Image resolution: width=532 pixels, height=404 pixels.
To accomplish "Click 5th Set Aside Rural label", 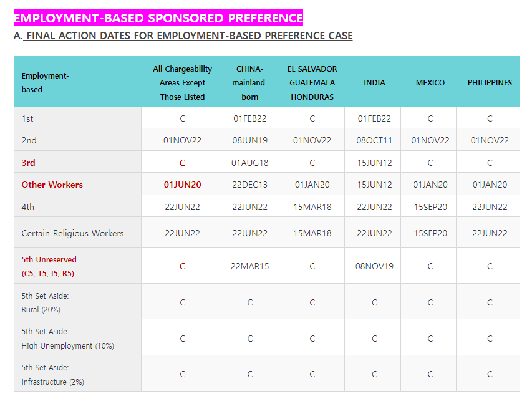I will point(45,302).
